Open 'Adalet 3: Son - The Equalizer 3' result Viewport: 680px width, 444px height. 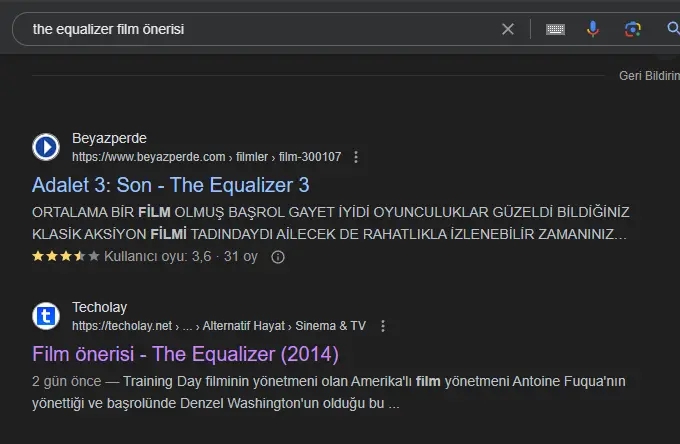[170, 185]
